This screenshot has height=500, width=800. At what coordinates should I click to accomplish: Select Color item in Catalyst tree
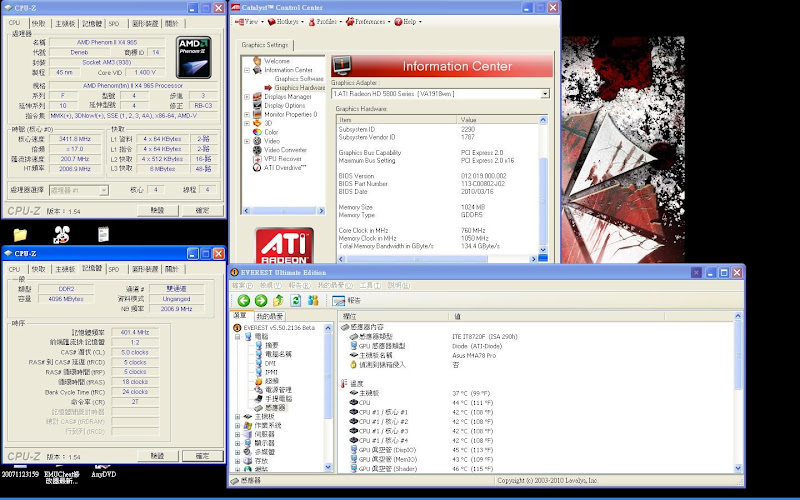pyautogui.click(x=271, y=132)
